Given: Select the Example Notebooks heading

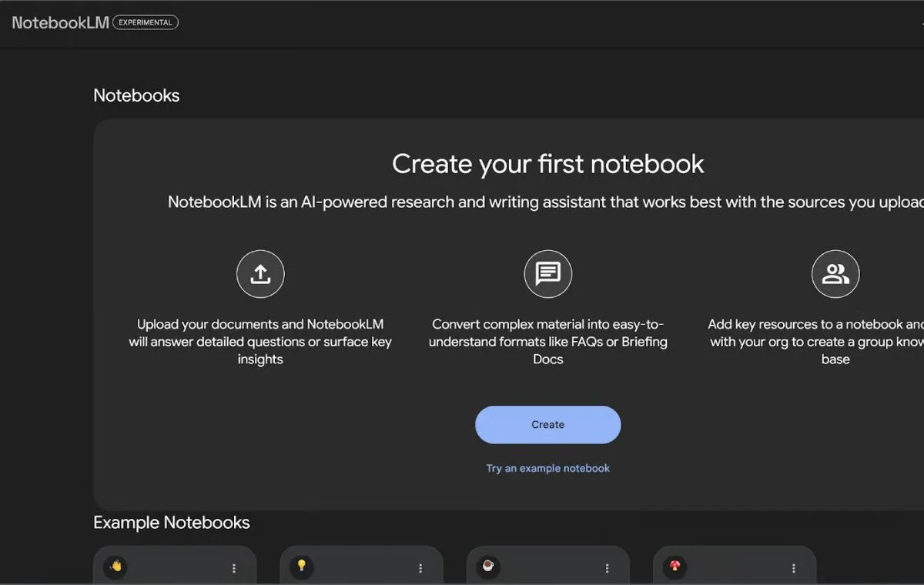Looking at the screenshot, I should pos(171,522).
